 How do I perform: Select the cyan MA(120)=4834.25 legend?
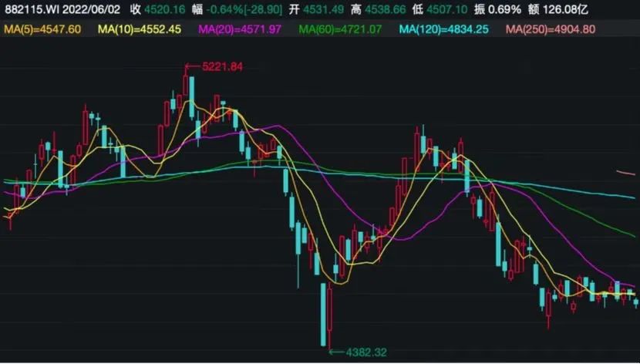[x=444, y=29]
